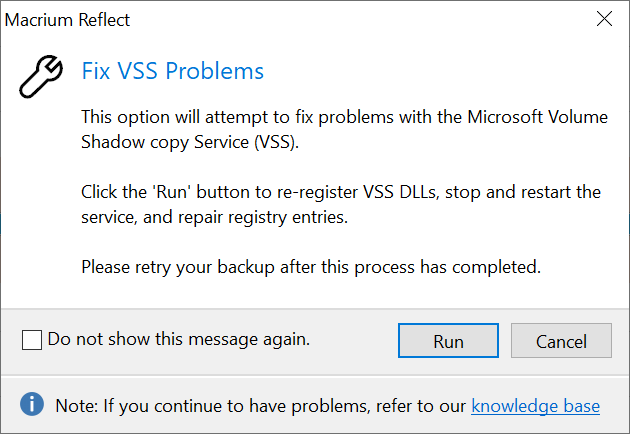Click the blue information icon in footer
The width and height of the screenshot is (630, 434).
[x=32, y=404]
